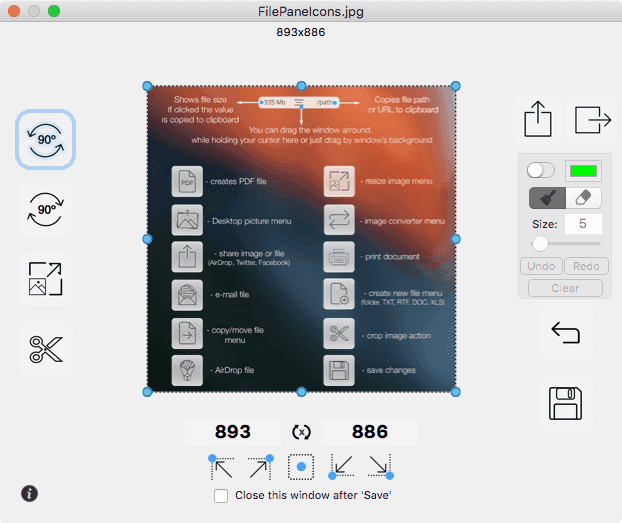Screen dimensions: 622x523
Task: Click the 'Size:' label
Action: pyautogui.click(x=545, y=224)
